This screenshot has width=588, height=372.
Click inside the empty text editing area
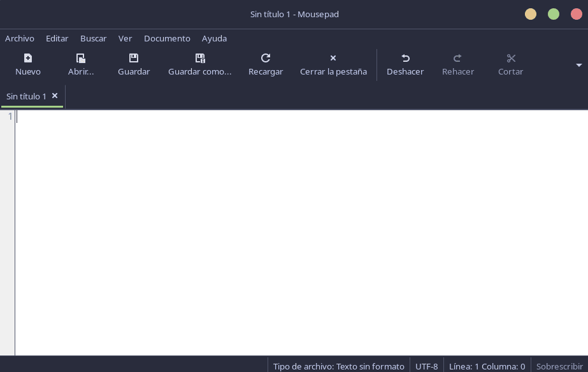click(299, 229)
